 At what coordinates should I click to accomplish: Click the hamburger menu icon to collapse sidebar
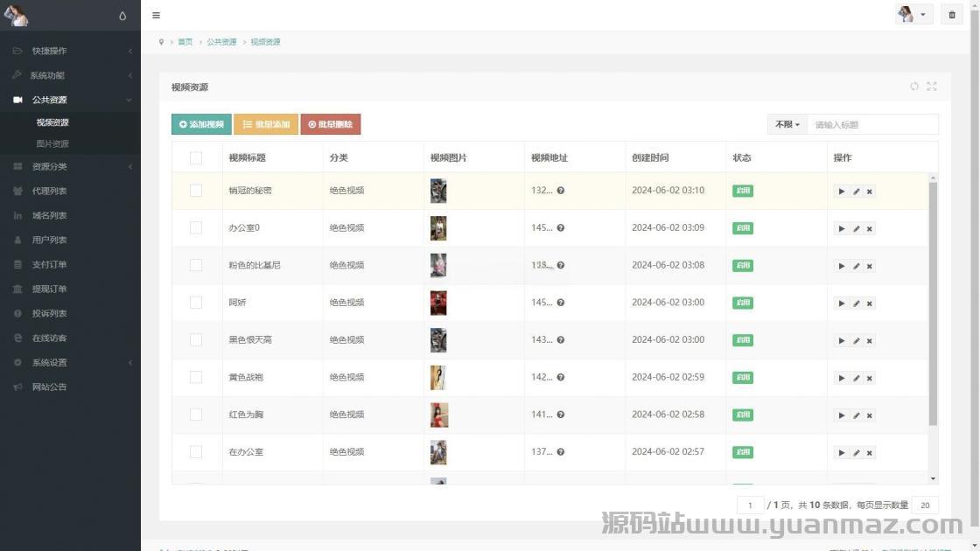point(156,15)
